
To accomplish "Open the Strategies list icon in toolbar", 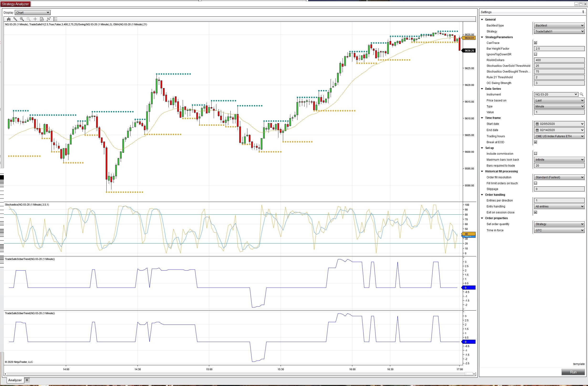I will 55,19.
